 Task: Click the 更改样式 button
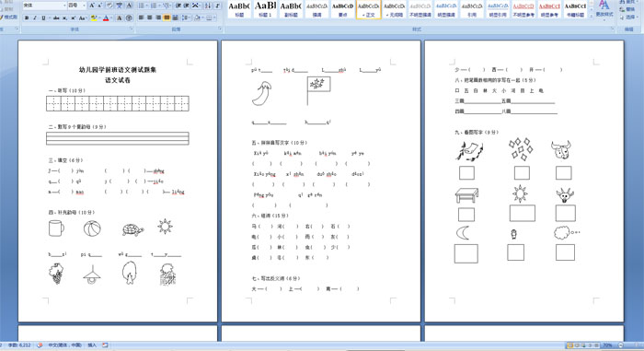[604, 9]
